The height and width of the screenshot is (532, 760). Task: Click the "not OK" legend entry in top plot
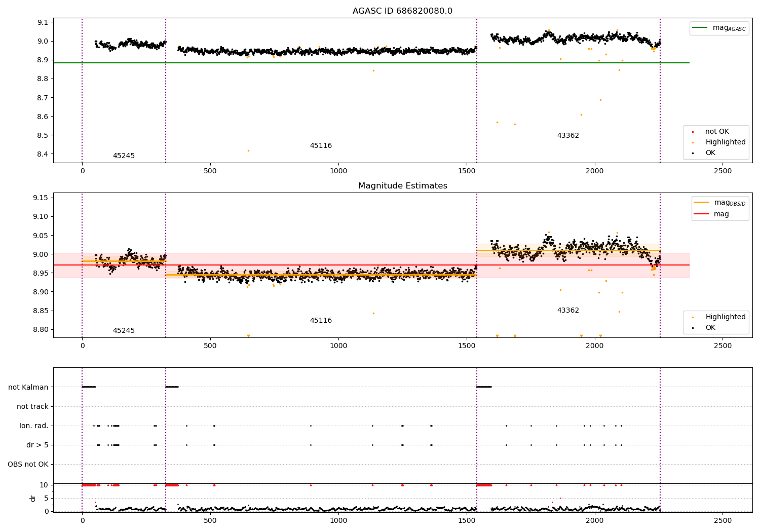(x=717, y=132)
